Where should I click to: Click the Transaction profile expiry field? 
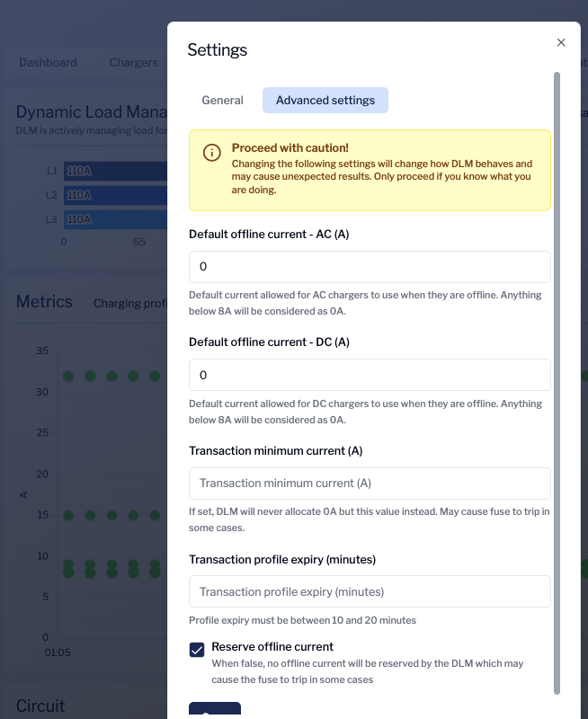pyautogui.click(x=369, y=591)
